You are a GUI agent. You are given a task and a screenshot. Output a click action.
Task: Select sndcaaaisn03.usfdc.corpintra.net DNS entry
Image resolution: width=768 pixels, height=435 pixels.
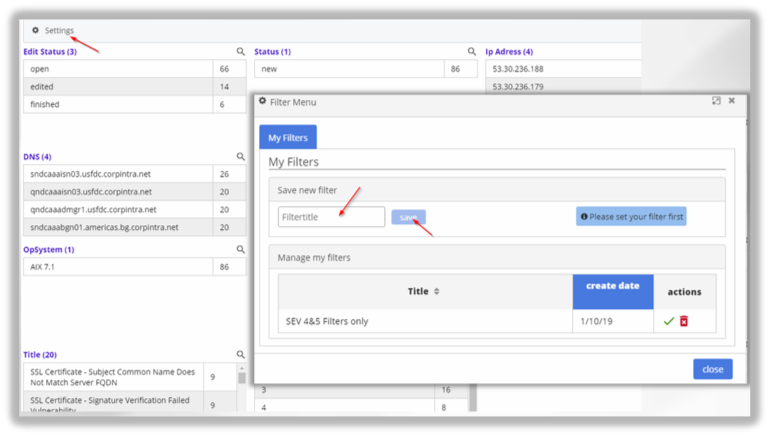pyautogui.click(x=117, y=174)
